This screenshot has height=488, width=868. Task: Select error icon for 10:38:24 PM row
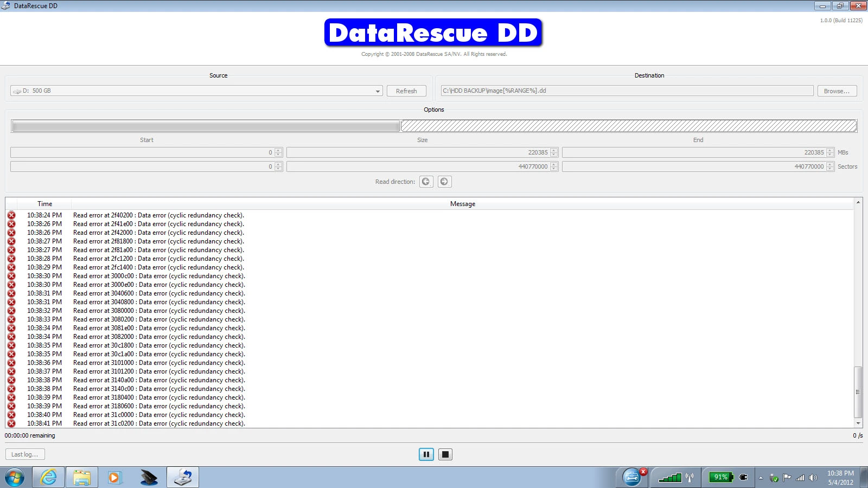pos(11,215)
